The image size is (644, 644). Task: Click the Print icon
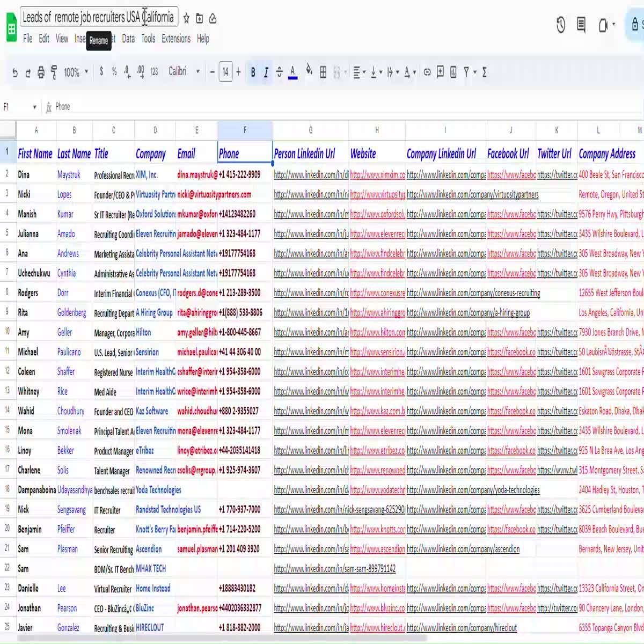click(x=41, y=72)
